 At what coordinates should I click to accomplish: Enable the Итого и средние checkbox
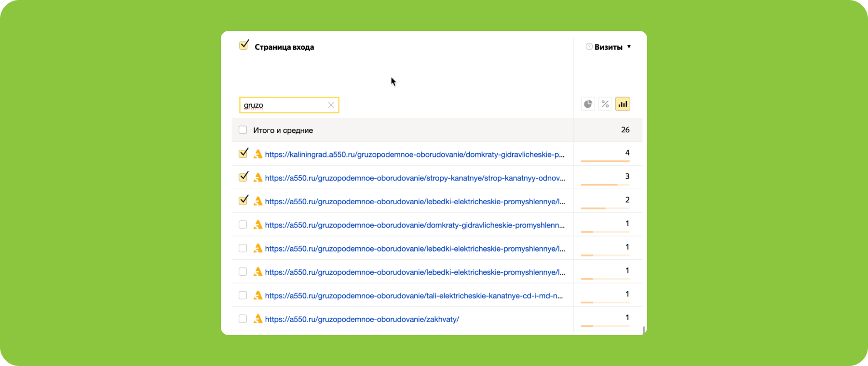(x=243, y=130)
